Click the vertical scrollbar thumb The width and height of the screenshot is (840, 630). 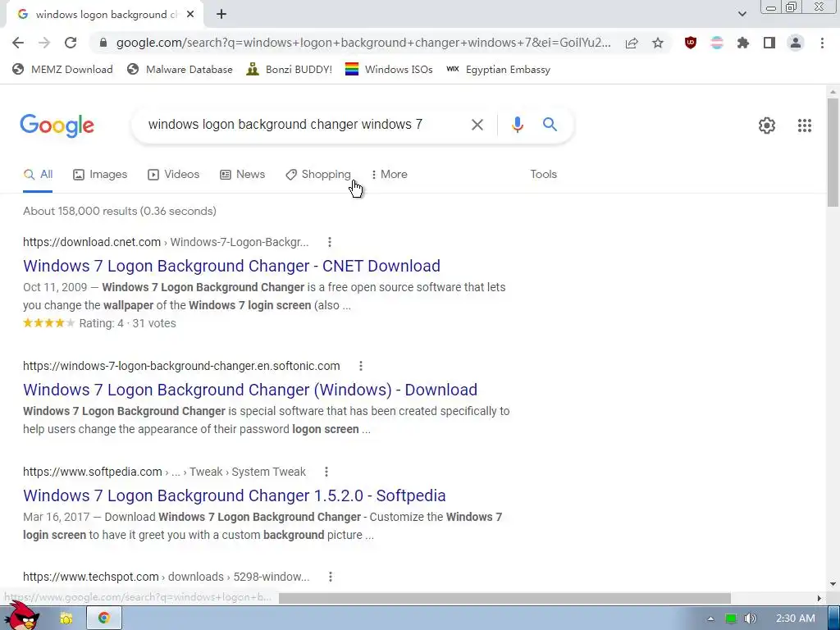coord(833,153)
